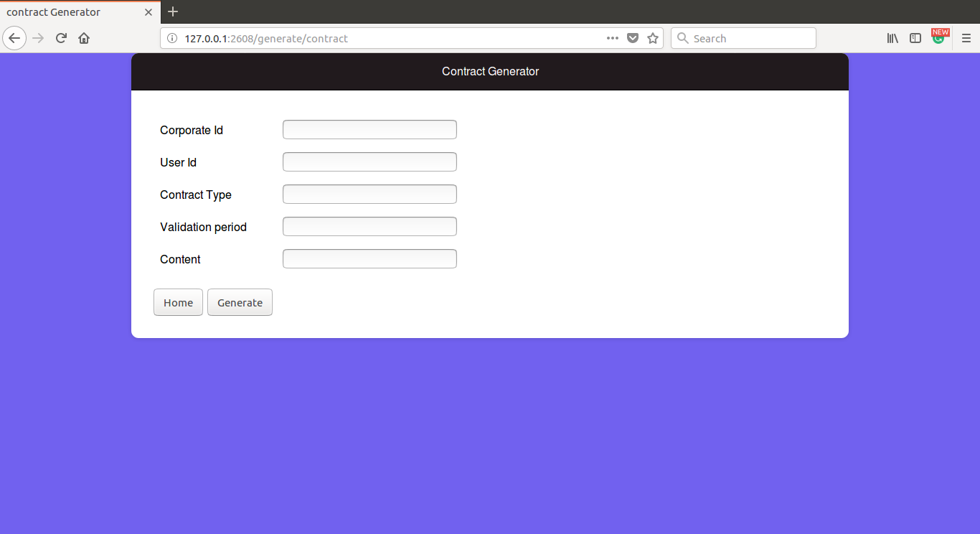
Task: Show site information icon in address bar
Action: 172,38
